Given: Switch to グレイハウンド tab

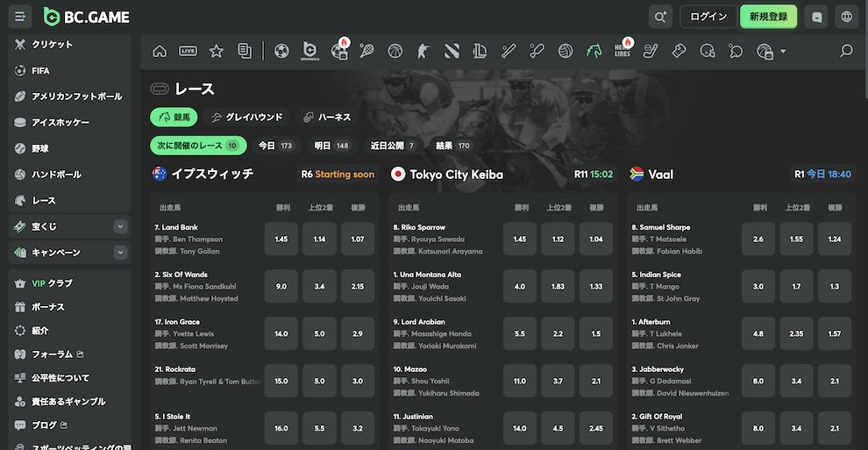Looking at the screenshot, I should 247,117.
